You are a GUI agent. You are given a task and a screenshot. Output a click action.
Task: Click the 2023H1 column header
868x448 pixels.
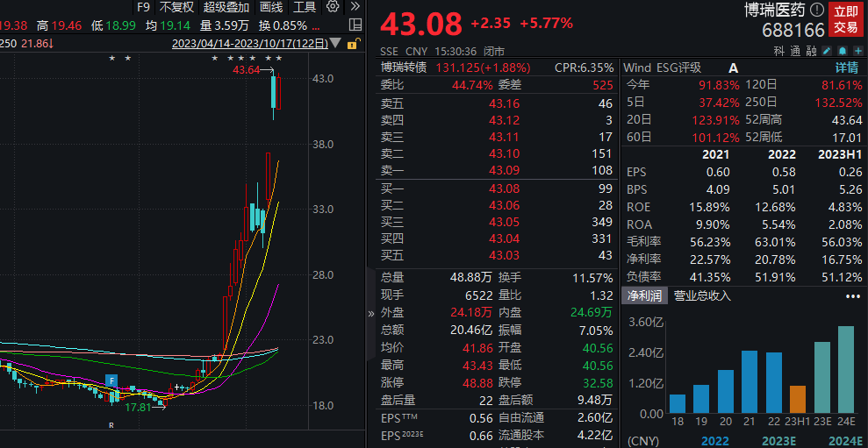pos(840,154)
